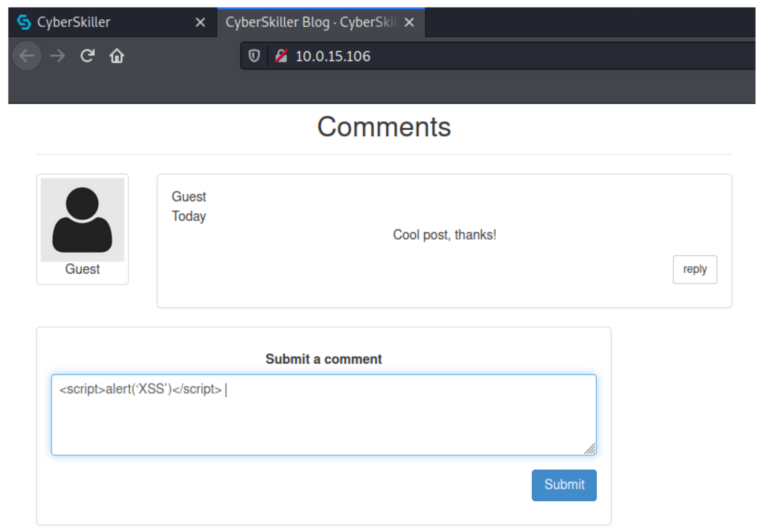Reload the current page
This screenshot has height=532, width=761.
click(x=87, y=56)
